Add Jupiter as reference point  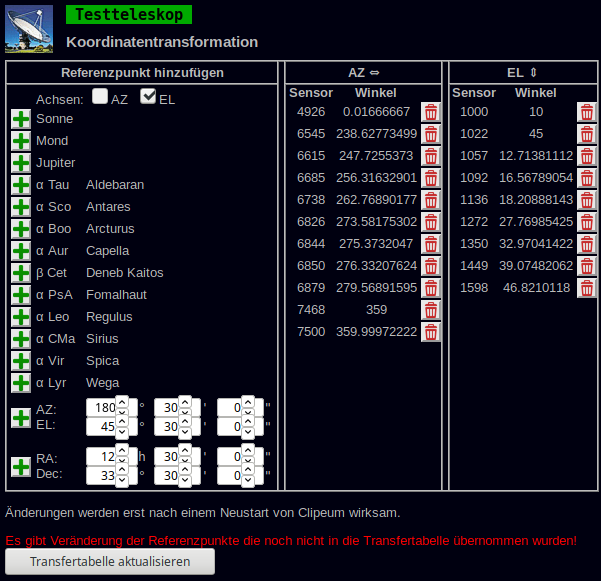point(21,163)
